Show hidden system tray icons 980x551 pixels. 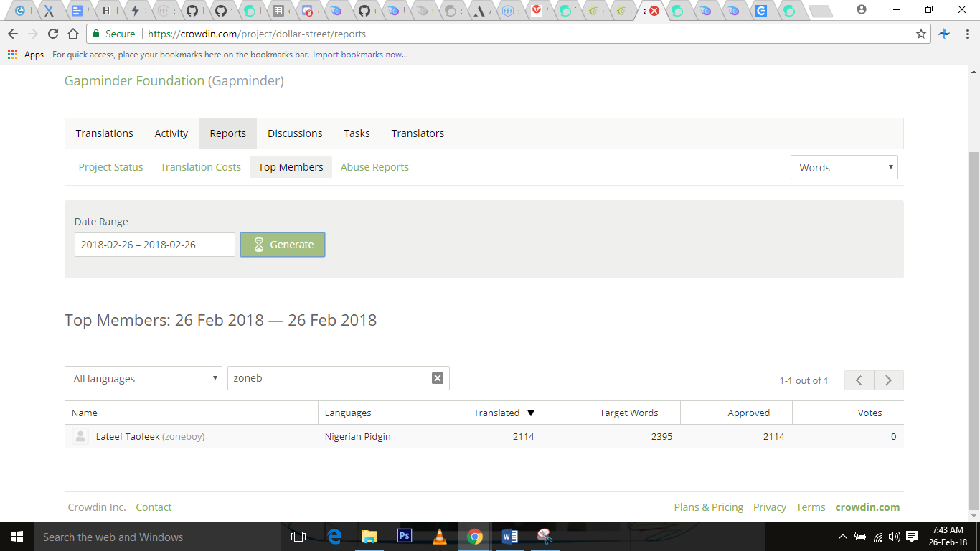point(843,537)
